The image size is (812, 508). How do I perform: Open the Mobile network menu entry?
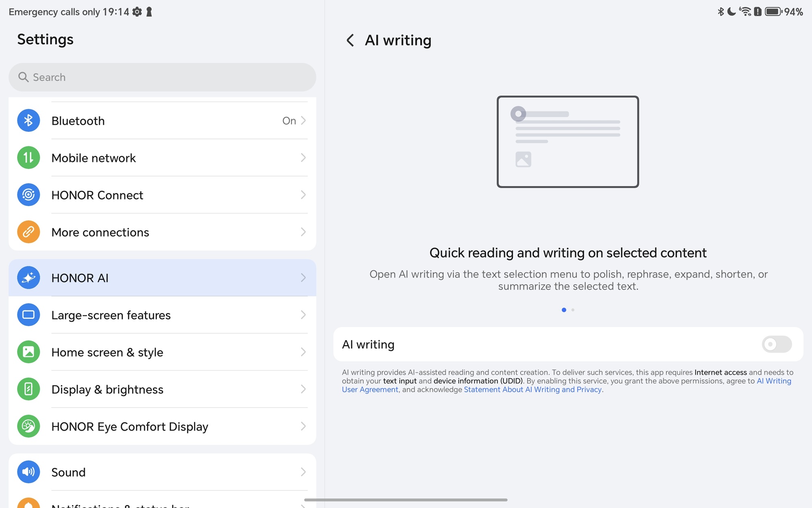tap(93, 158)
